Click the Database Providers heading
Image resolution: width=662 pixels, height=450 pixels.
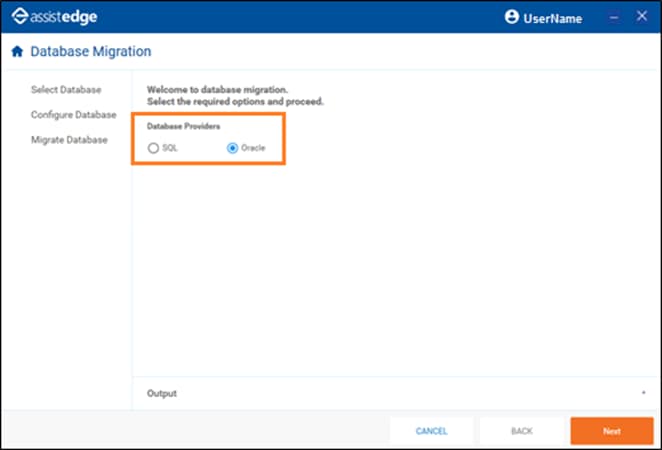pyautogui.click(x=183, y=126)
